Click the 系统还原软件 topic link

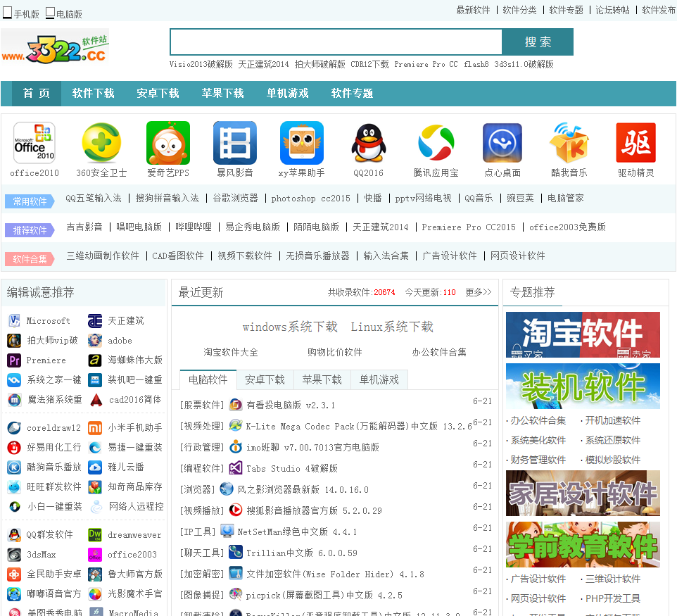(x=613, y=441)
